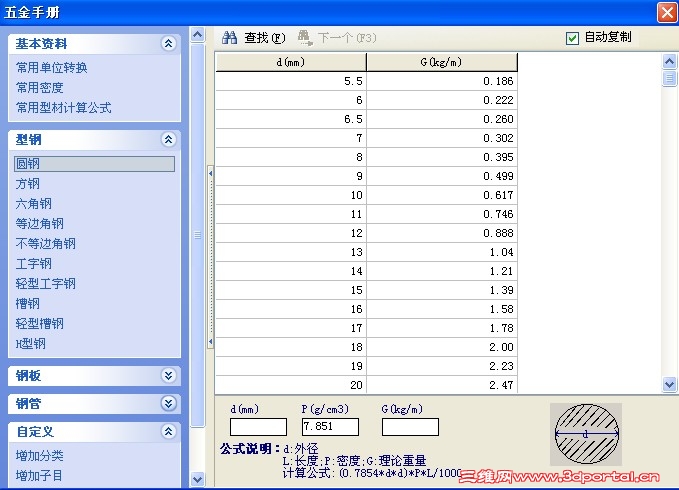Screen dimensions: 679x490
Task: Select table cell 2.47
Action: [x=442, y=384]
